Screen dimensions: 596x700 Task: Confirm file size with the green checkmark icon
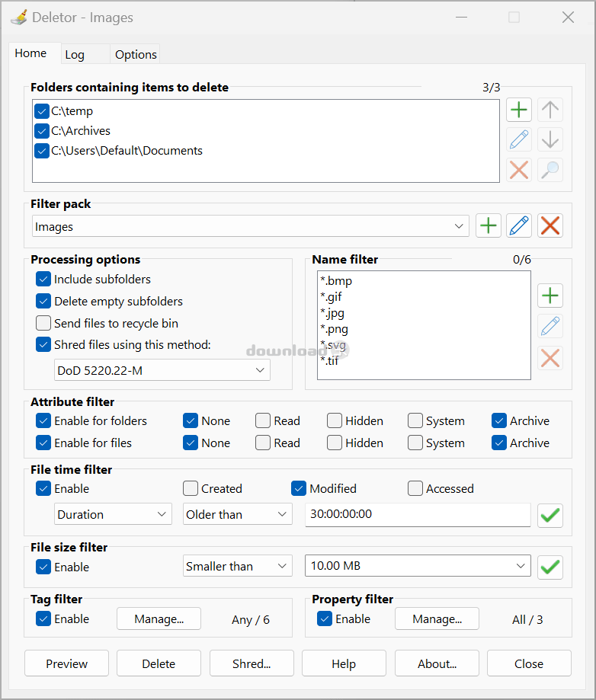click(550, 567)
